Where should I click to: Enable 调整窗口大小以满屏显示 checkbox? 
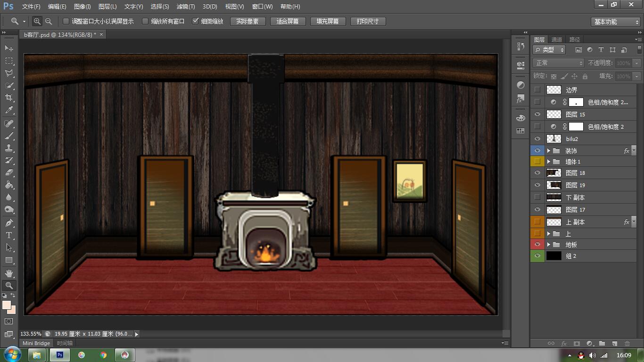click(66, 21)
